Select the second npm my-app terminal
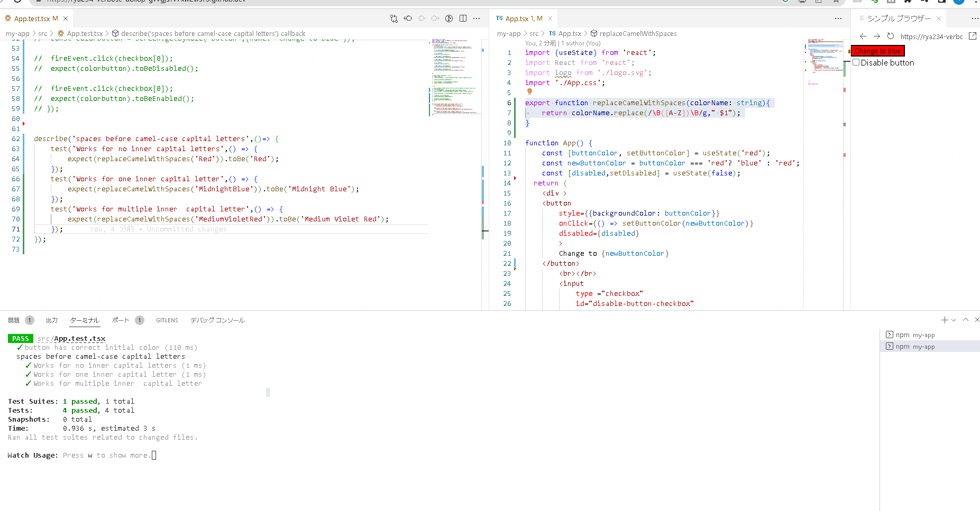 929,347
